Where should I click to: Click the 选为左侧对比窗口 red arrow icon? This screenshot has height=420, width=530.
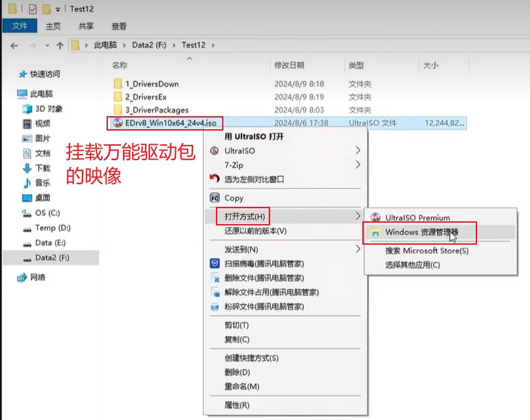pyautogui.click(x=214, y=179)
